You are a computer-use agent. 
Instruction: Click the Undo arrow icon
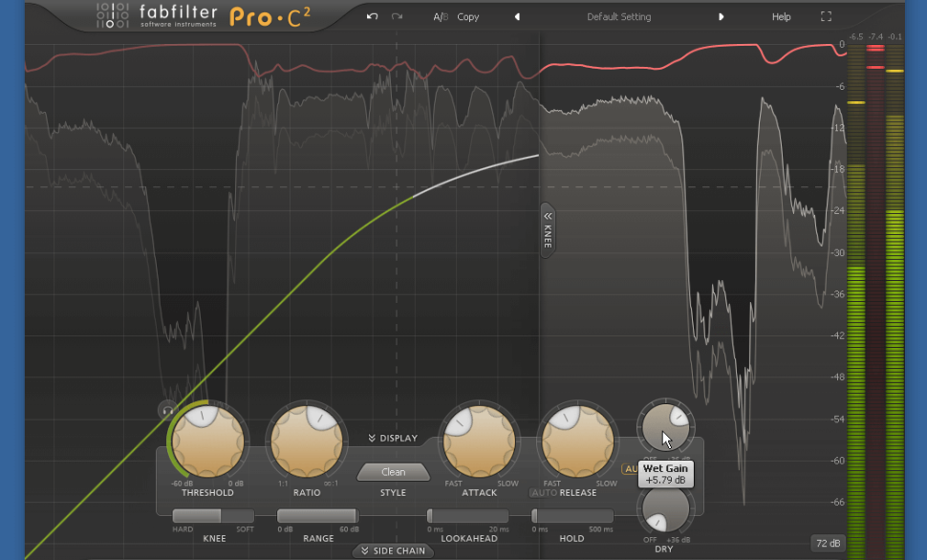pos(372,16)
